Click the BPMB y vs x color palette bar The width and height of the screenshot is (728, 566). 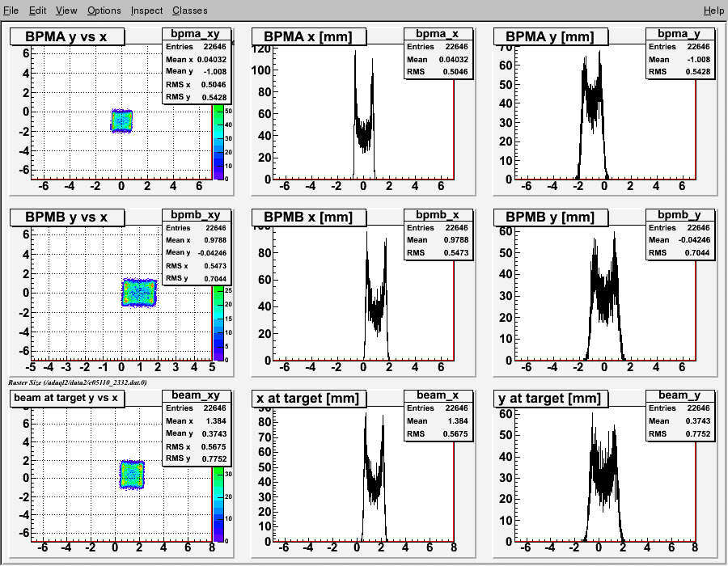tap(218, 323)
